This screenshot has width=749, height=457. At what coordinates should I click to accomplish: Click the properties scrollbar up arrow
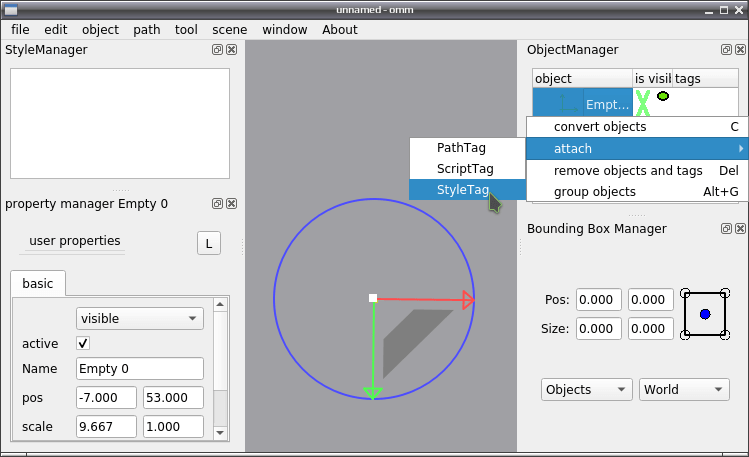click(x=220, y=304)
